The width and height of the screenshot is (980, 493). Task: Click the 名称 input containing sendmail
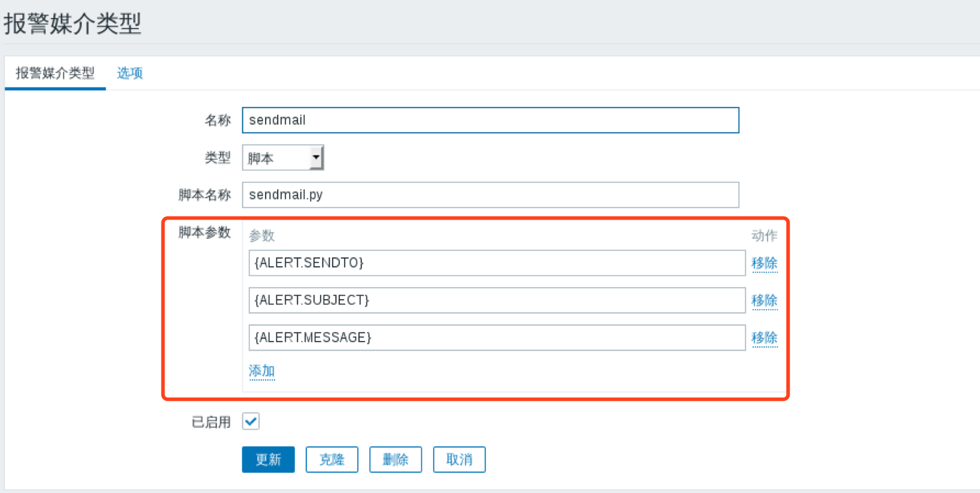tap(490, 120)
